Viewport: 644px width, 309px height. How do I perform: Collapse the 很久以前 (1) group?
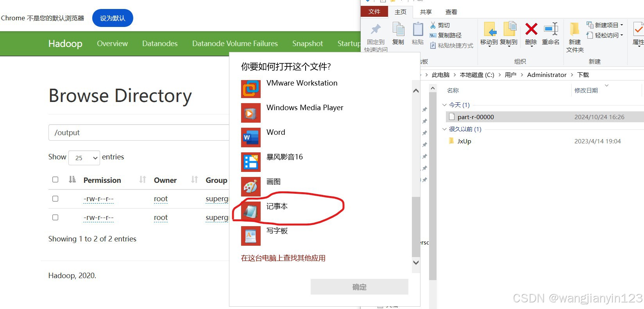point(444,129)
